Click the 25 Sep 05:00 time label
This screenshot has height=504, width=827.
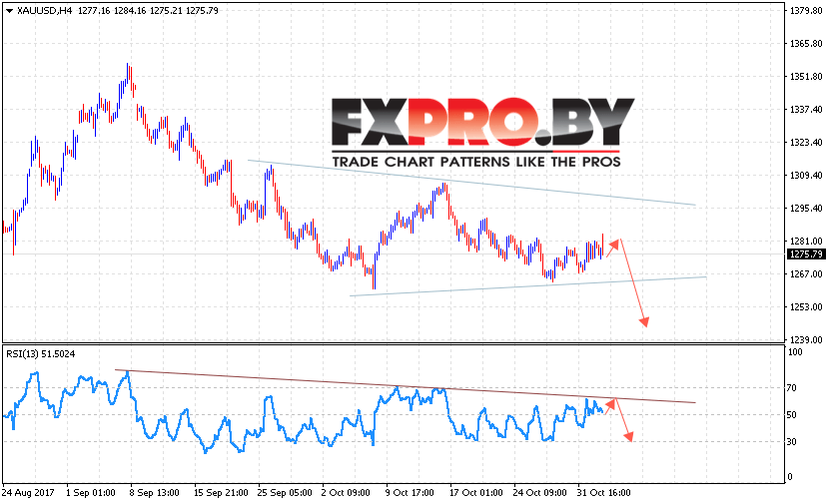[x=285, y=493]
